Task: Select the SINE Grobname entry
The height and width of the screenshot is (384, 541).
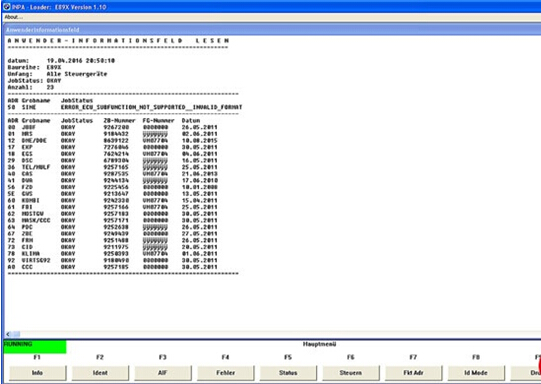Action: [29, 107]
